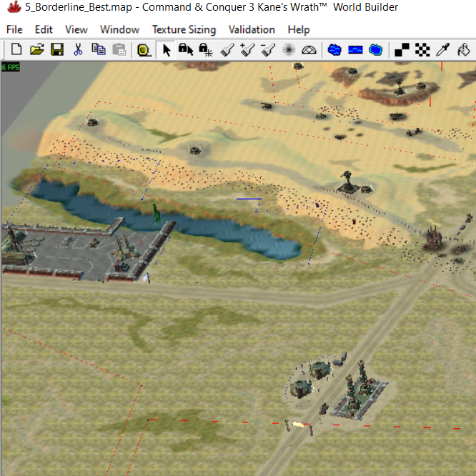
Task: Select the blue rectangular river water tool
Action: [355, 49]
